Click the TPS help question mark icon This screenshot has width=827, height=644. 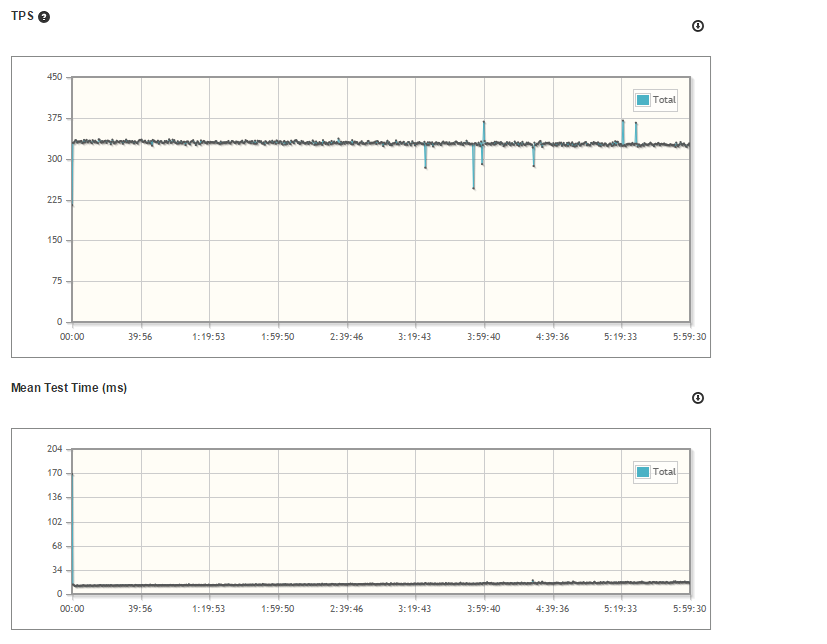click(x=44, y=18)
